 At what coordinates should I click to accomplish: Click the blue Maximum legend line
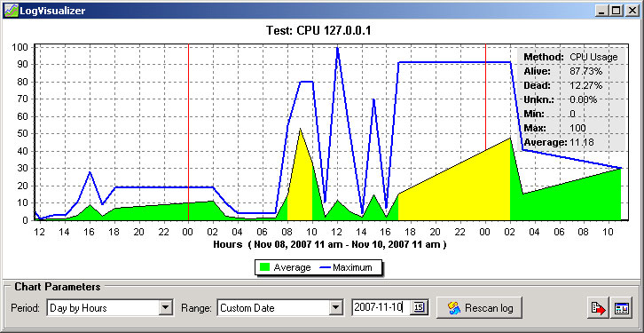(325, 267)
